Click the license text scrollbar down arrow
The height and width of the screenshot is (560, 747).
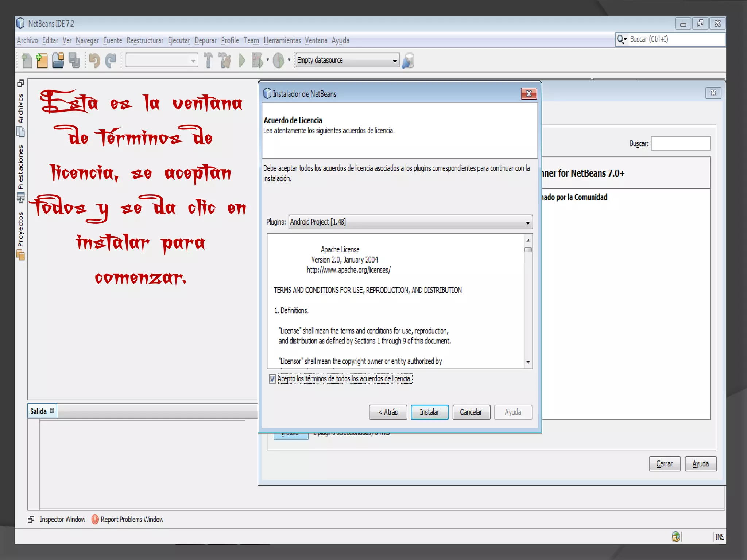pyautogui.click(x=528, y=362)
